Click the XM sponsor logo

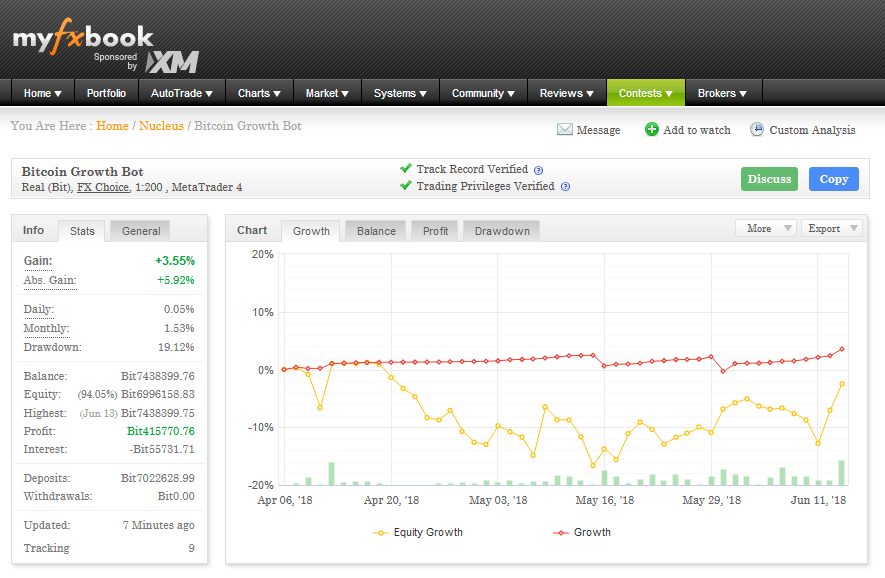[x=172, y=62]
